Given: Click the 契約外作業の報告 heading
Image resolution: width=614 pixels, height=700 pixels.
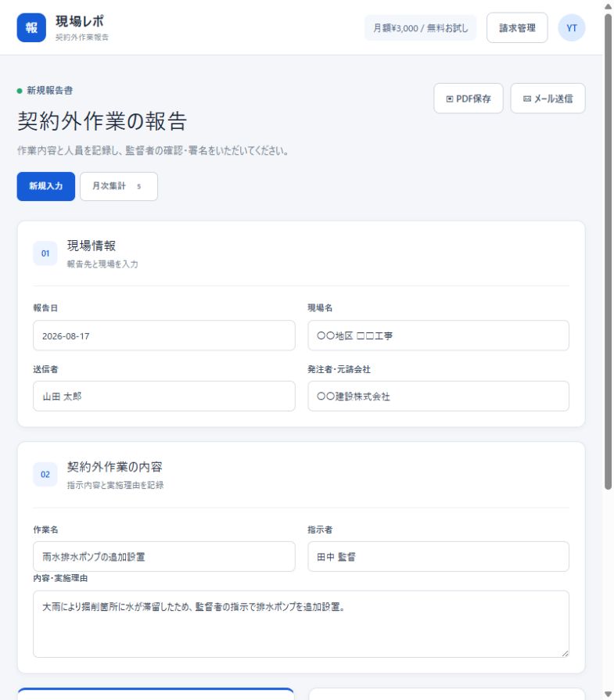Looking at the screenshot, I should (x=102, y=121).
